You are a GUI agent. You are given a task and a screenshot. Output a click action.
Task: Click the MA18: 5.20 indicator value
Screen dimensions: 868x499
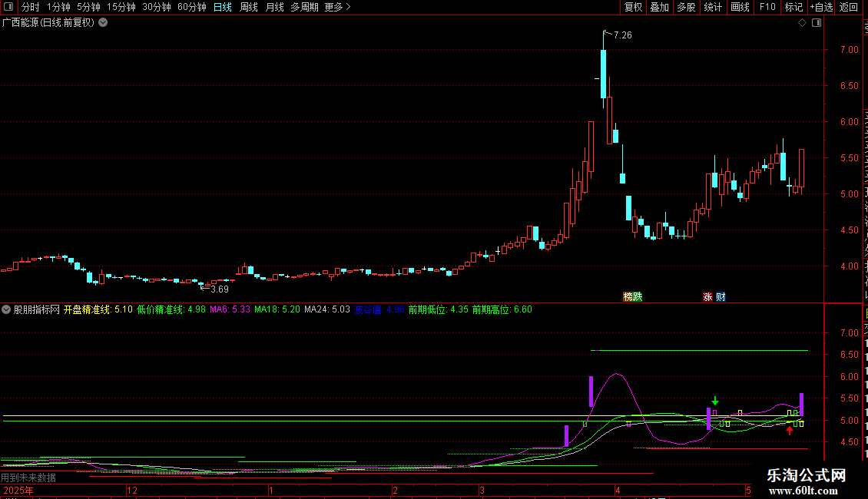(x=277, y=310)
